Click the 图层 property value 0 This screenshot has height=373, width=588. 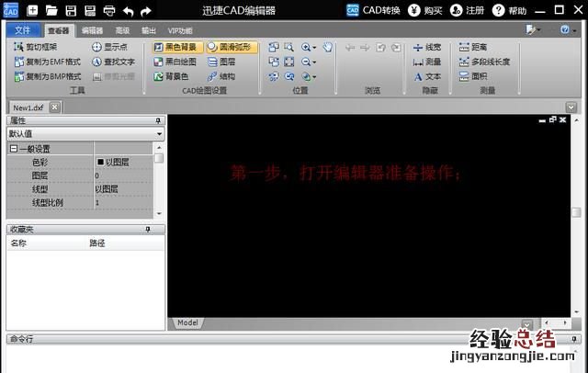123,175
